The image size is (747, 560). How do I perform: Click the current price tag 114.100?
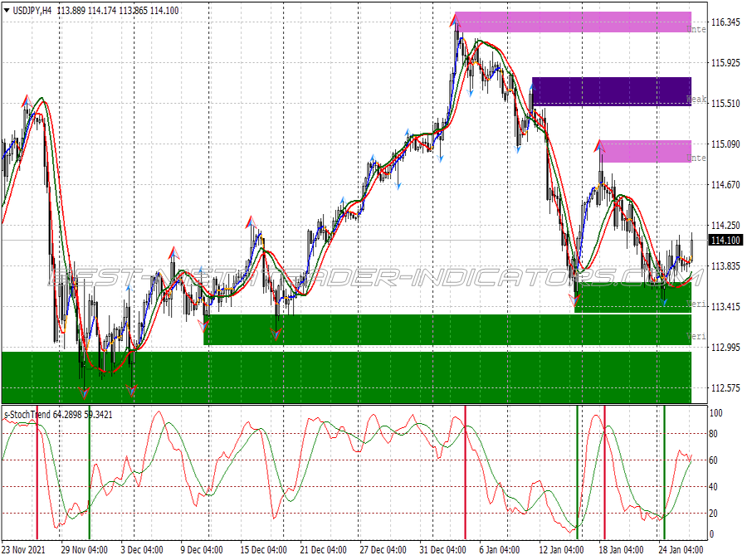click(x=725, y=241)
